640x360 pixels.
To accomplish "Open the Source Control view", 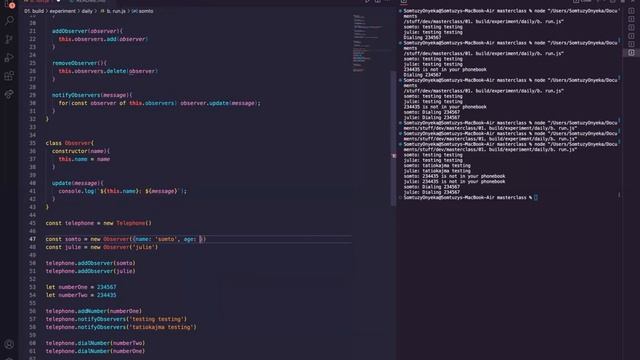I will [x=9, y=39].
